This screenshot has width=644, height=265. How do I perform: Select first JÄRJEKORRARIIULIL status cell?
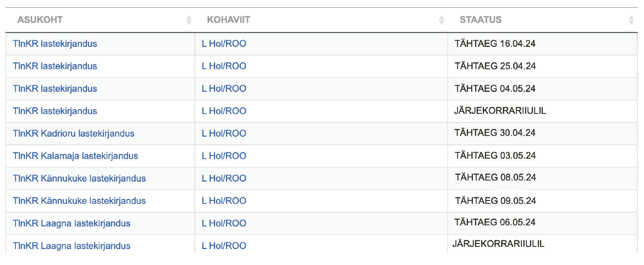coord(543,111)
